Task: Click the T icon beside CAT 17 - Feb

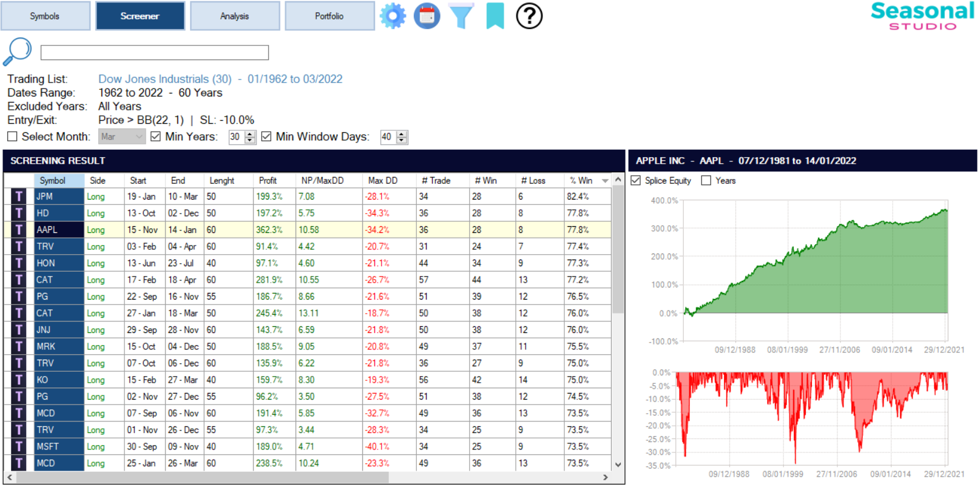Action: [19, 280]
